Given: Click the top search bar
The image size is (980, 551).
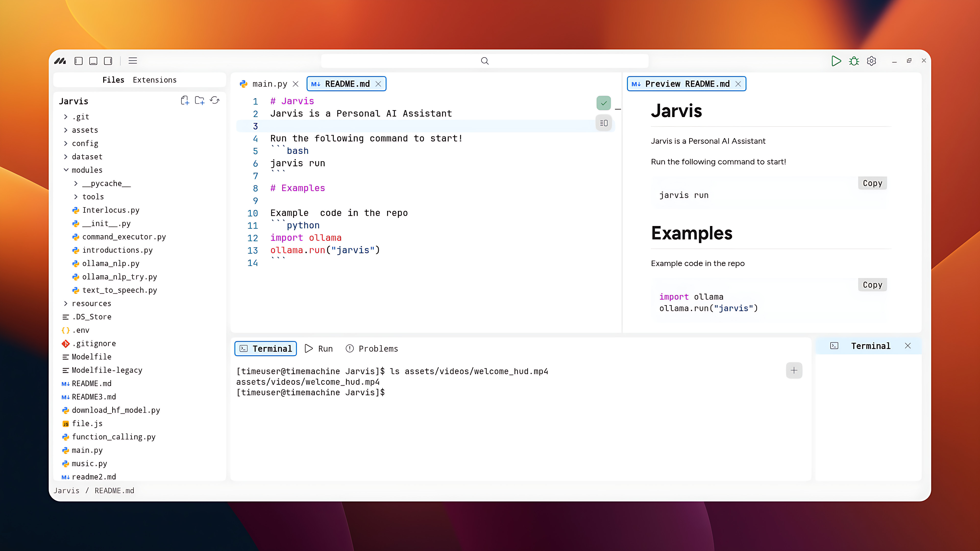Looking at the screenshot, I should 484,61.
